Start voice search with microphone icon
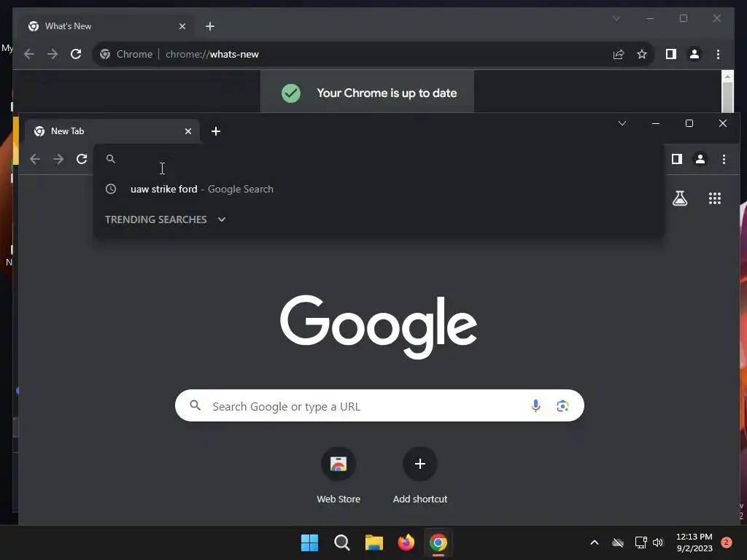The width and height of the screenshot is (747, 560). [535, 405]
